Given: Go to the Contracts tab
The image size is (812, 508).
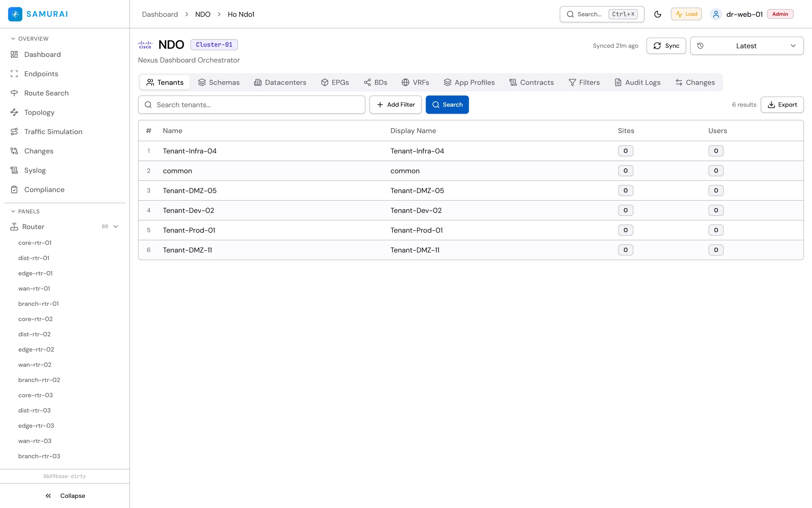Looking at the screenshot, I should point(532,82).
